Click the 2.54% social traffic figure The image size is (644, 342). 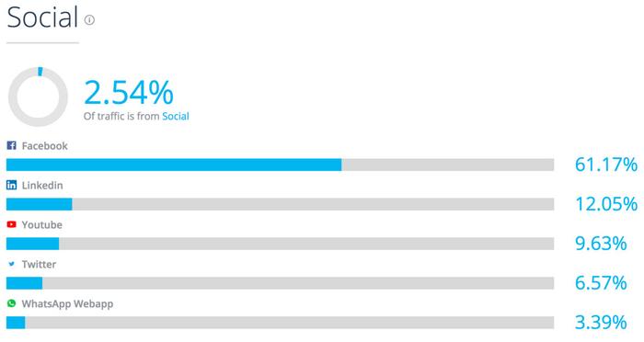[x=129, y=93]
